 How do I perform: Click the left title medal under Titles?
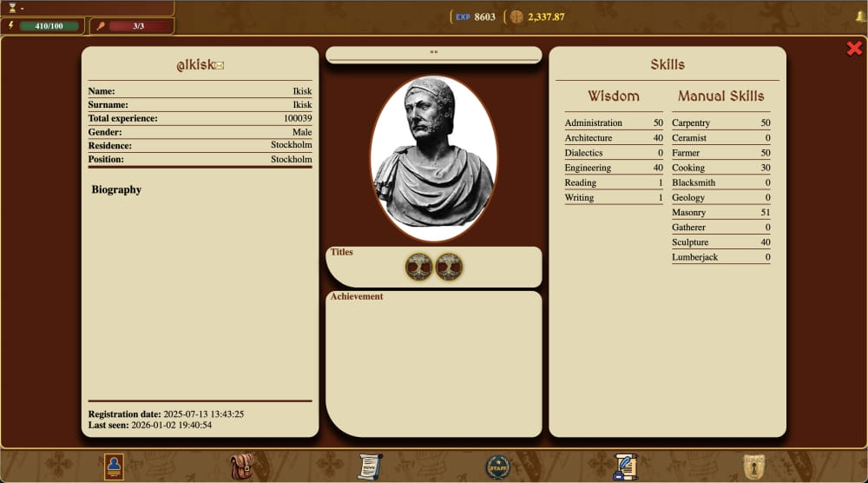[418, 267]
